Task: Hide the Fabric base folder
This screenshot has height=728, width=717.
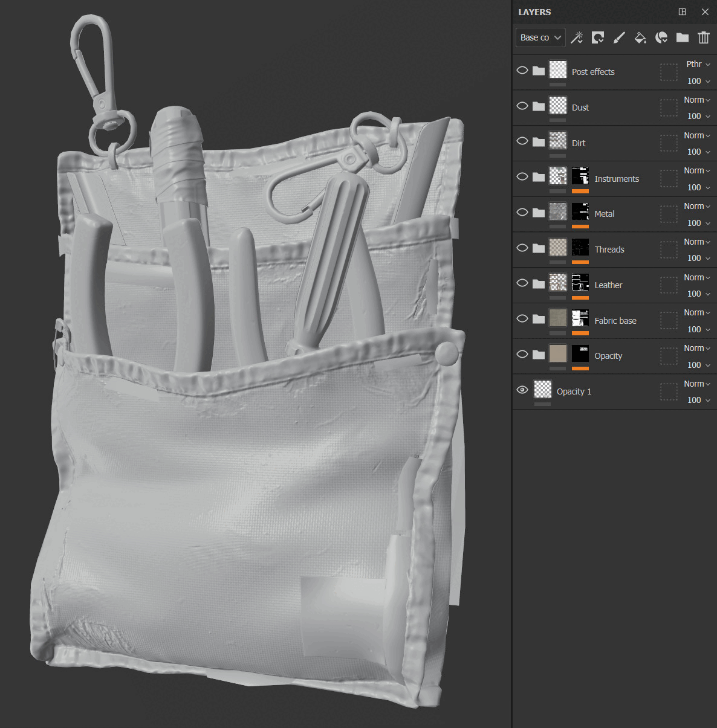Action: click(x=522, y=318)
